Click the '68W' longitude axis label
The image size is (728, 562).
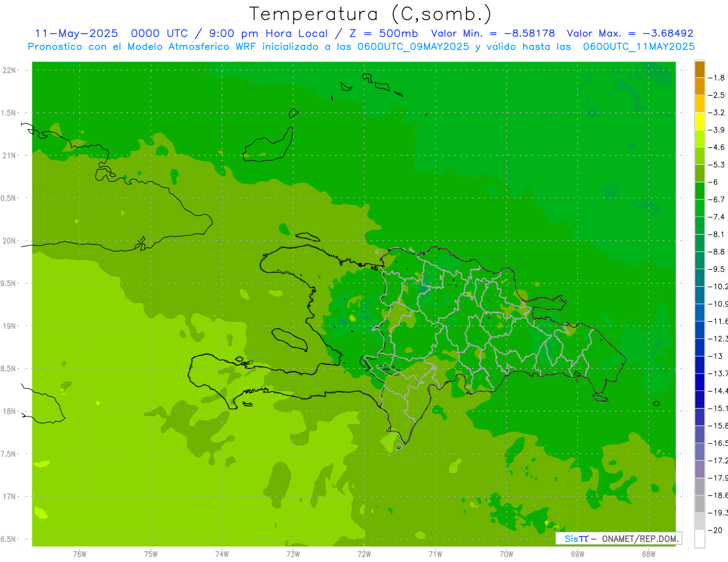(649, 553)
